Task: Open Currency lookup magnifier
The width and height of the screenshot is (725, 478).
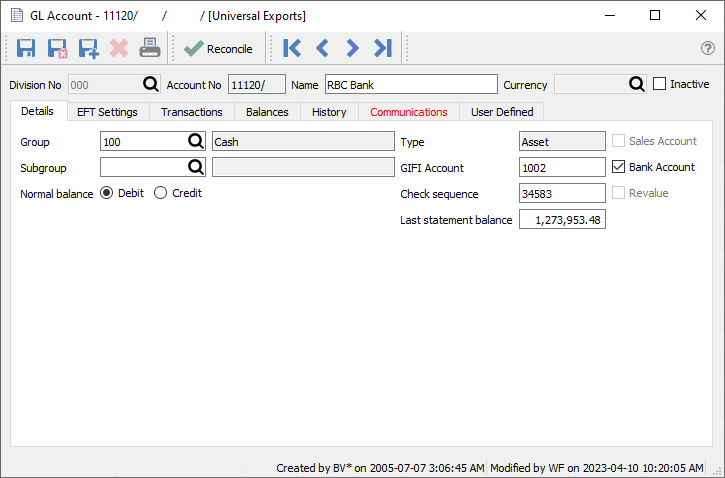Action: (x=637, y=85)
